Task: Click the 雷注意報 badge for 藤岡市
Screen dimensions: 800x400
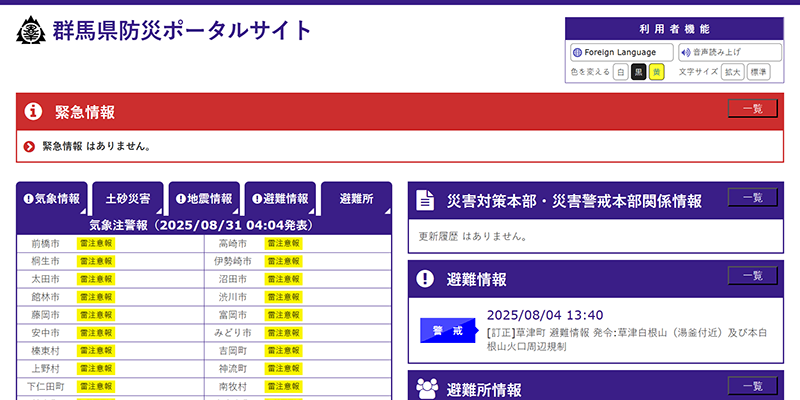Action: [96, 315]
